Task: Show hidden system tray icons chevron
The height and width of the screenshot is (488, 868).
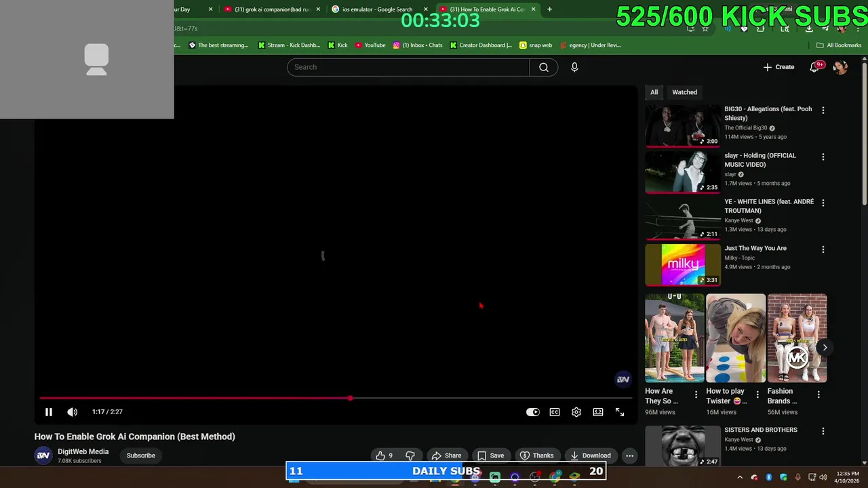Action: coord(740,477)
